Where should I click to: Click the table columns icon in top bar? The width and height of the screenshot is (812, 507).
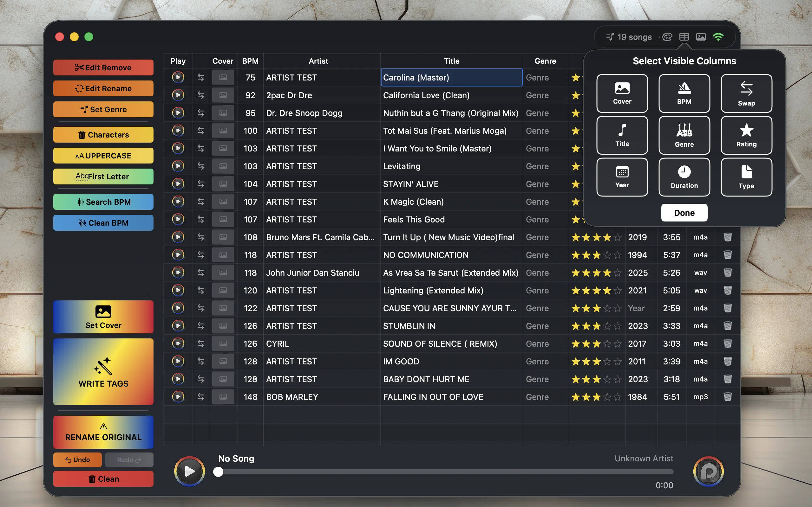(x=684, y=37)
